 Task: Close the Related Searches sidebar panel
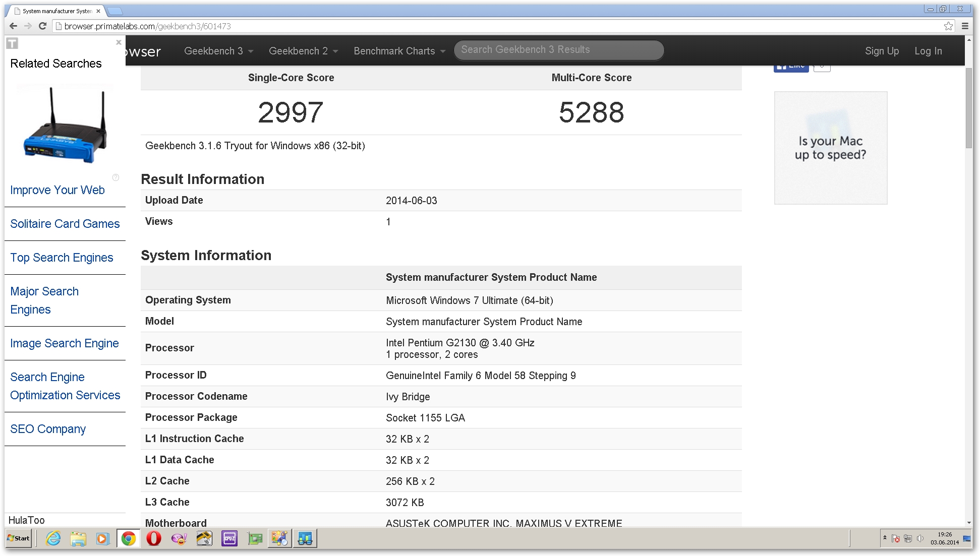[119, 42]
